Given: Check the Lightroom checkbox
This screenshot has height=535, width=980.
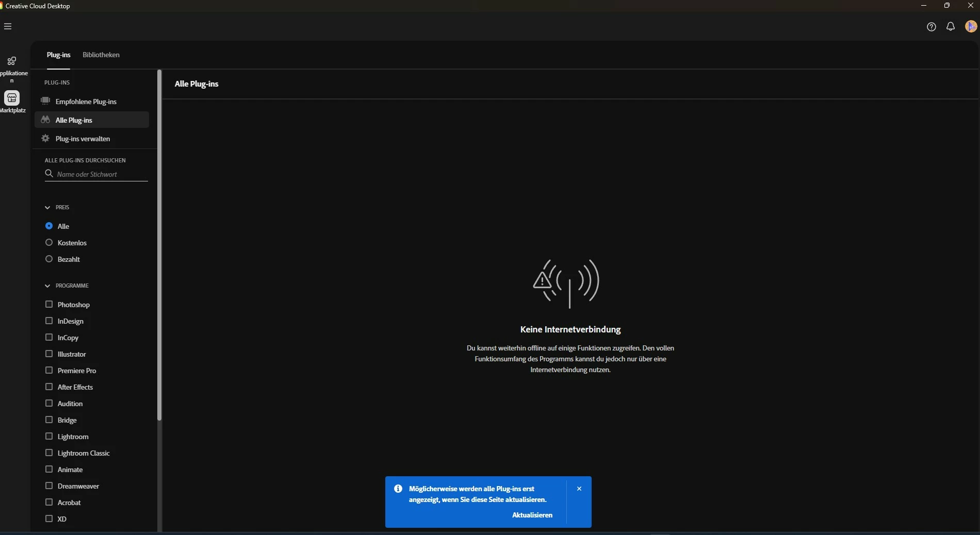Looking at the screenshot, I should [49, 436].
